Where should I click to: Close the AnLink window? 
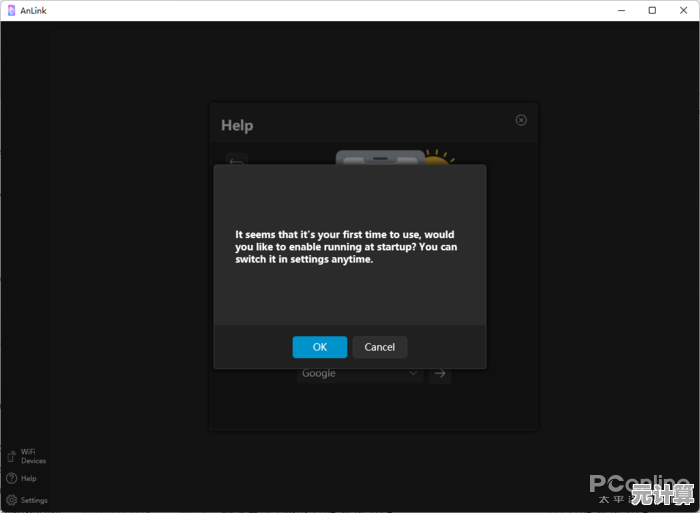(x=683, y=10)
